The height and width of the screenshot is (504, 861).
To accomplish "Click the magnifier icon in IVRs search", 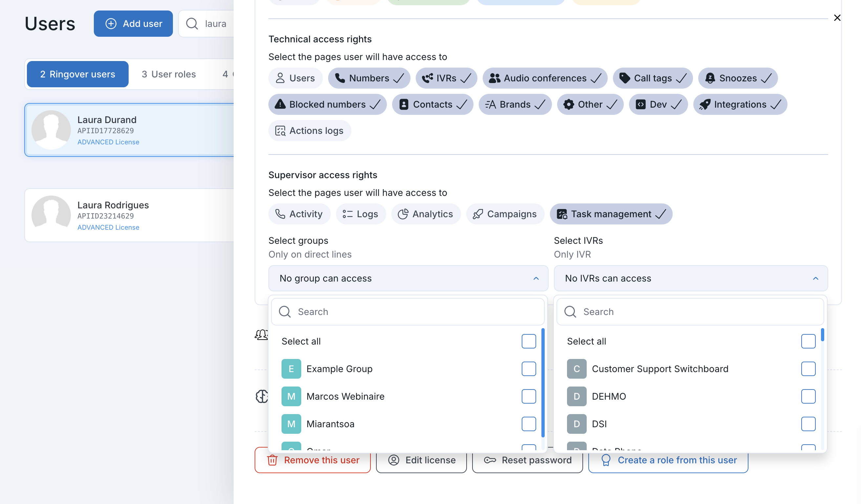I will click(570, 312).
